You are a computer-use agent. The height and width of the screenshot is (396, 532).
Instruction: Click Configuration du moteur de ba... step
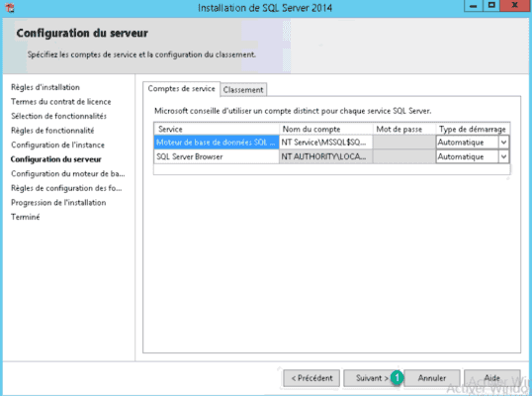pos(68,174)
